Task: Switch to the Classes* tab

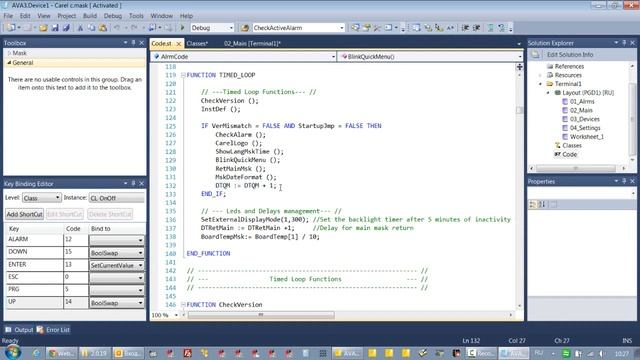Action: 197,44
